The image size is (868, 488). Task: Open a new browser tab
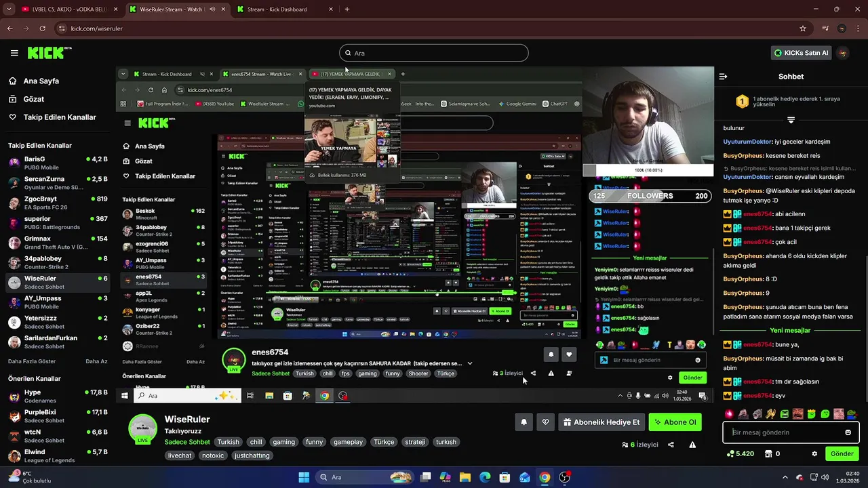(347, 9)
